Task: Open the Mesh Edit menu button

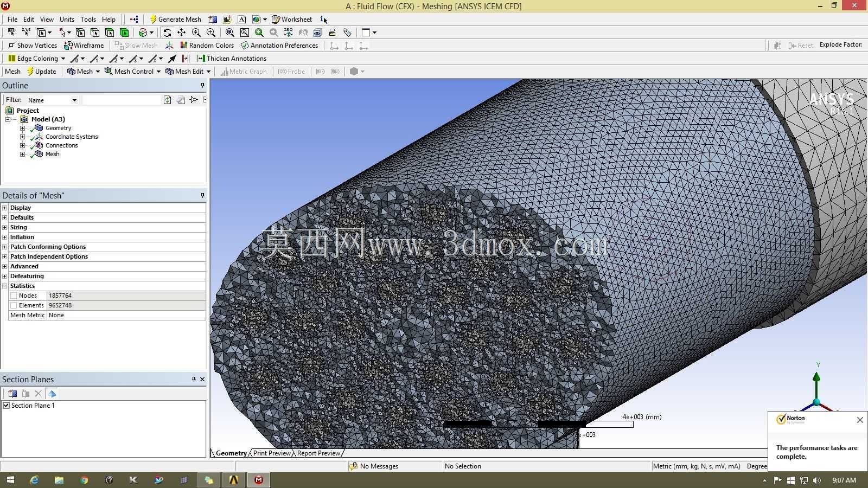Action: tap(188, 72)
